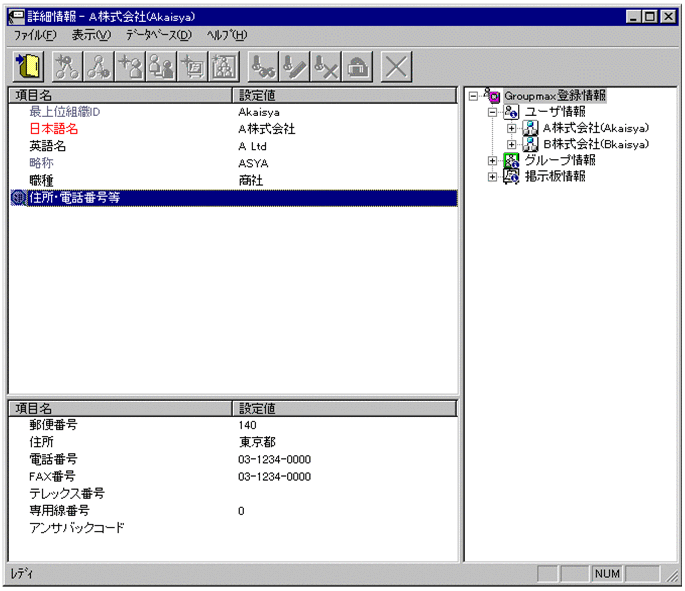This screenshot has height=591, width=685.
Task: Select the 住所 row in lower list
Action: pos(233,442)
